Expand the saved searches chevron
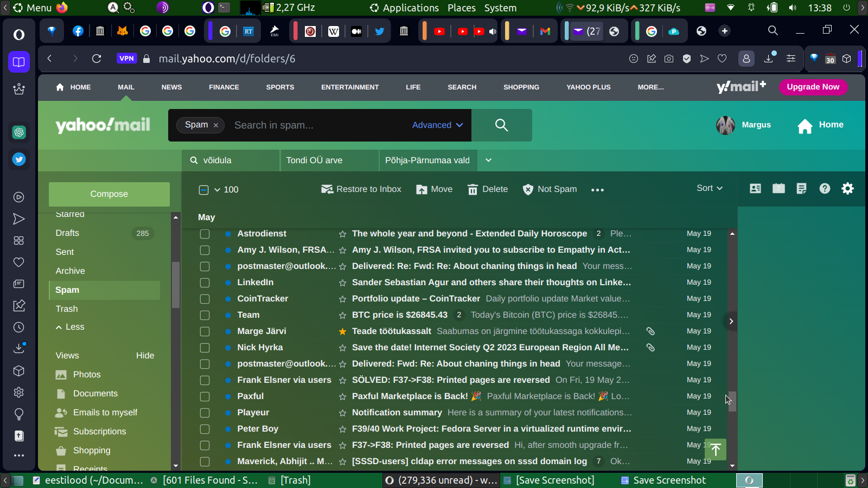Image resolution: width=868 pixels, height=488 pixels. (488, 160)
